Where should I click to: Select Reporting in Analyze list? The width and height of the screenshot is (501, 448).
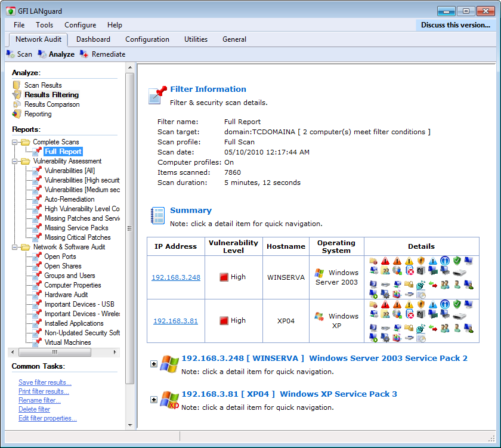(x=38, y=114)
